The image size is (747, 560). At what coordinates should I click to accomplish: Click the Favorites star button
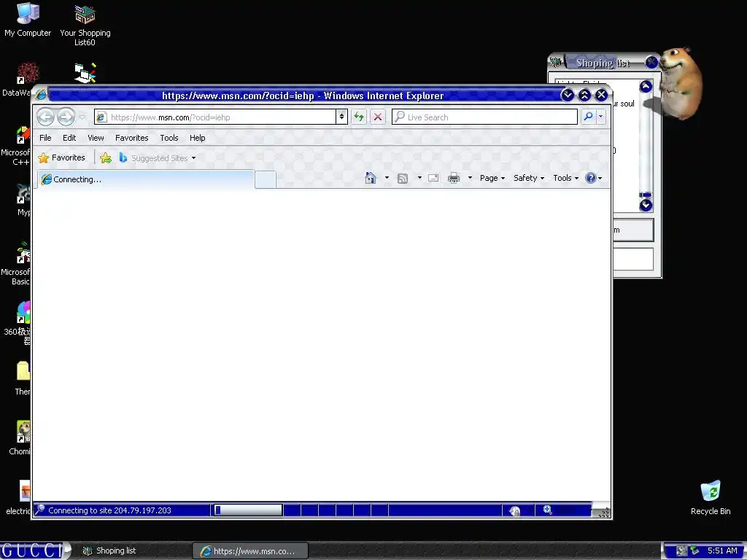click(x=61, y=157)
